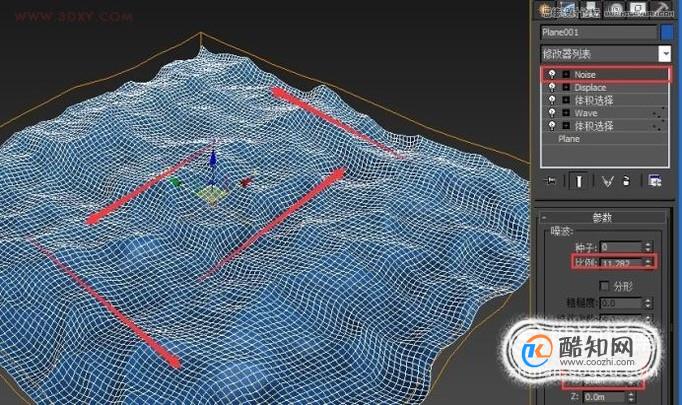Click the 比例 scale value field
This screenshot has height=405, width=682.
pos(621,263)
